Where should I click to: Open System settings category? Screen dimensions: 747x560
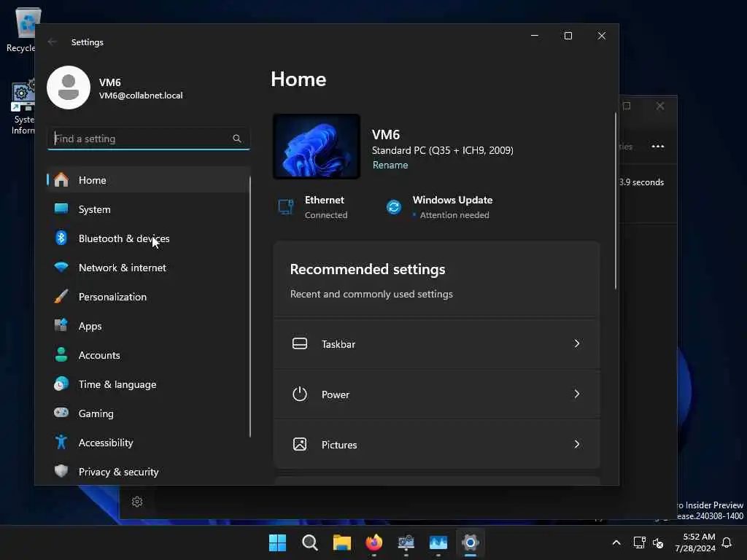tap(149, 209)
